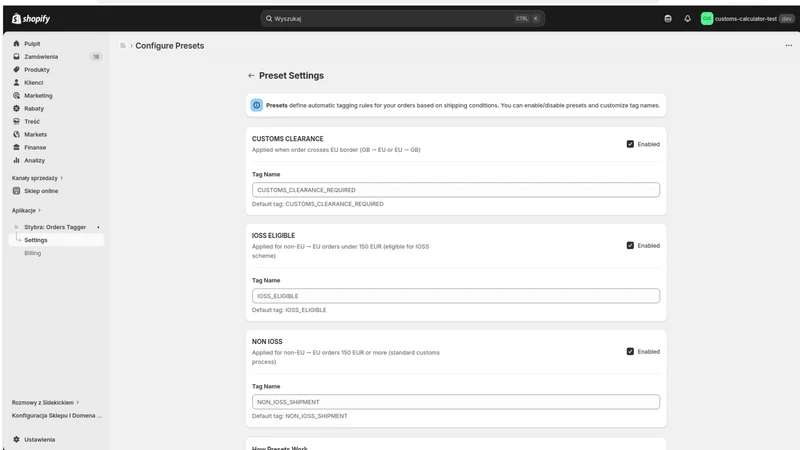Open Analizy chart icon
The height and width of the screenshot is (450, 800).
pyautogui.click(x=16, y=160)
